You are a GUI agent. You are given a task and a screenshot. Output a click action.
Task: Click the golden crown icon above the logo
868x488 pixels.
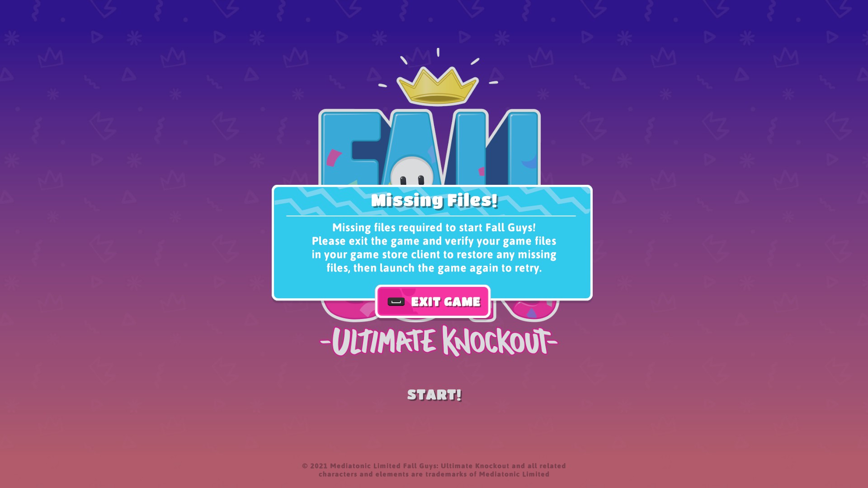pos(437,85)
